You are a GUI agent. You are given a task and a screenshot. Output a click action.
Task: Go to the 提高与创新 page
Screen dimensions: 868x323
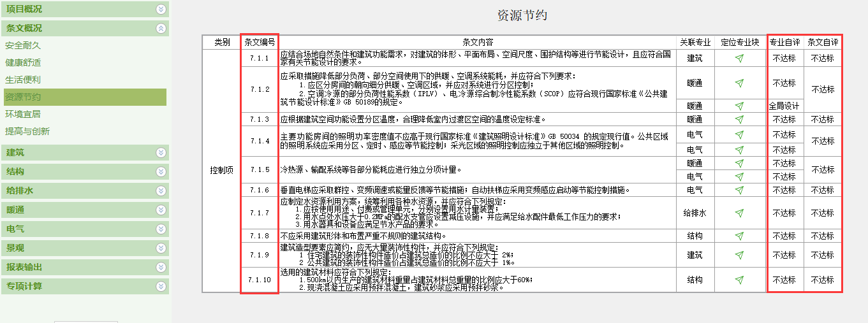(x=27, y=131)
